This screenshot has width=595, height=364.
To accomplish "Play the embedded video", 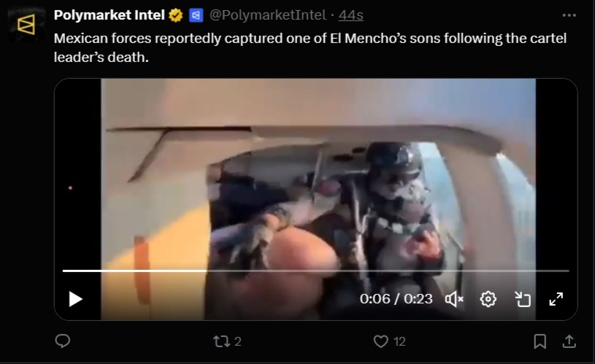I will tap(75, 299).
